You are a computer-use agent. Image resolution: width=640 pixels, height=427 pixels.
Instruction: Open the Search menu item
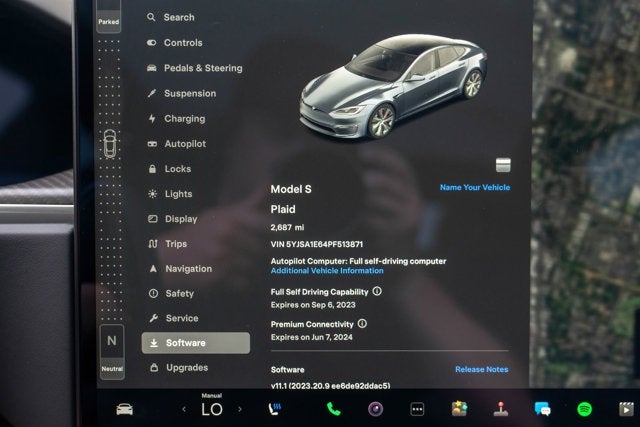(171, 17)
